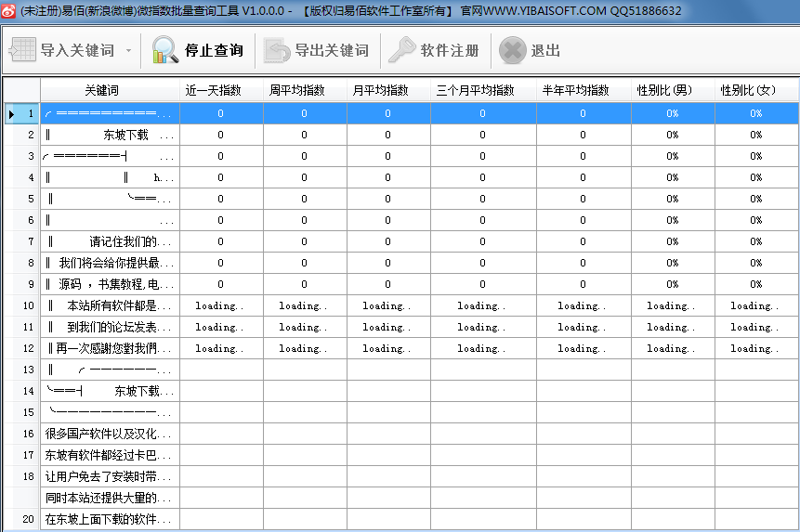This screenshot has width=800, height=532.
Task: Select row header number 10
Action: coord(22,305)
